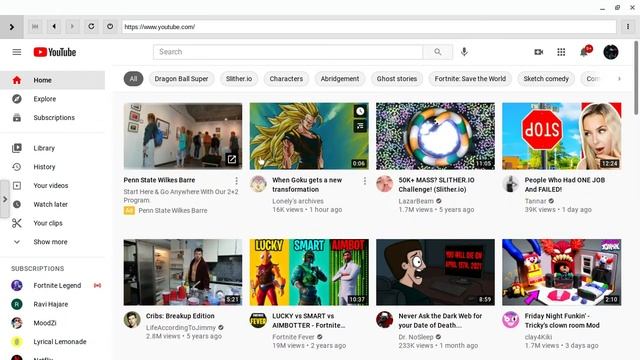Play the Goku transformation video thumbnail
This screenshot has width=640, height=360.
point(309,136)
